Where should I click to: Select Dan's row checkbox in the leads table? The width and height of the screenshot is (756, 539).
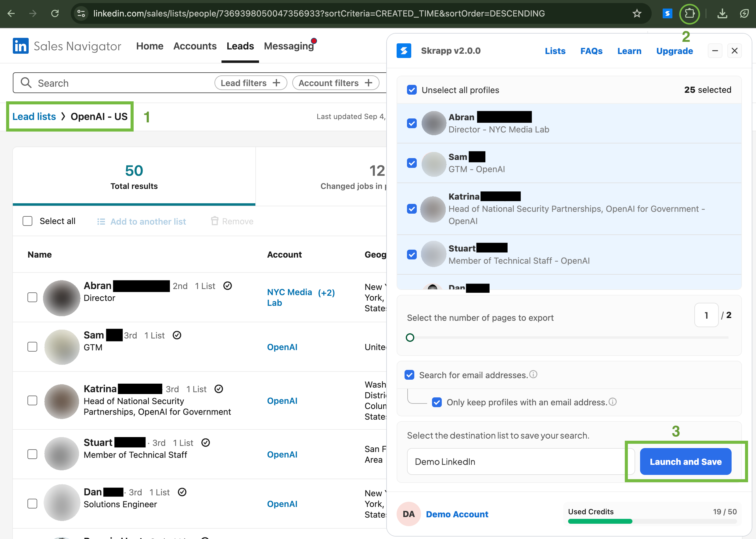(32, 504)
